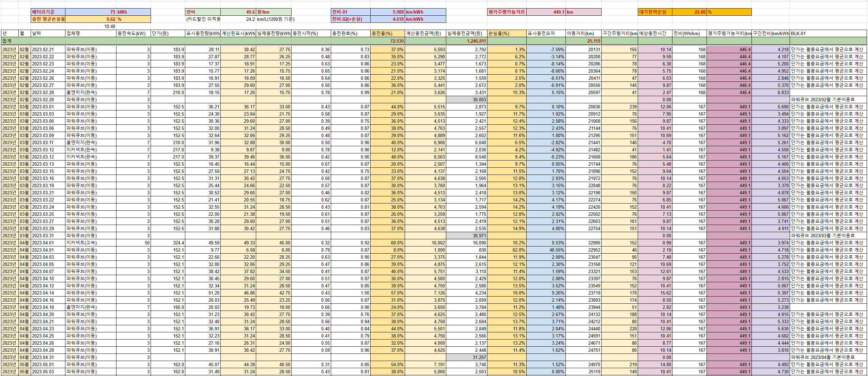Viewport: 868px width, 376px height.
Task: Click the 전비-02(+손실) label cell
Action: 350,19
